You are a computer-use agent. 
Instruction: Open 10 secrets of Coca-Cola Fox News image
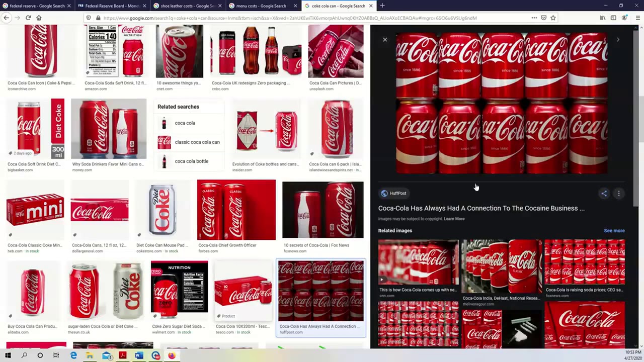(323, 210)
